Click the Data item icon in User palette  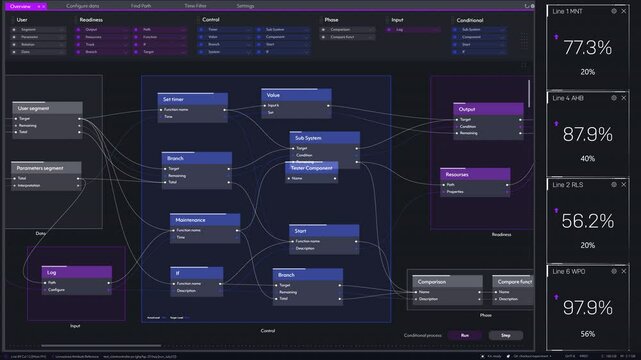coord(14,52)
